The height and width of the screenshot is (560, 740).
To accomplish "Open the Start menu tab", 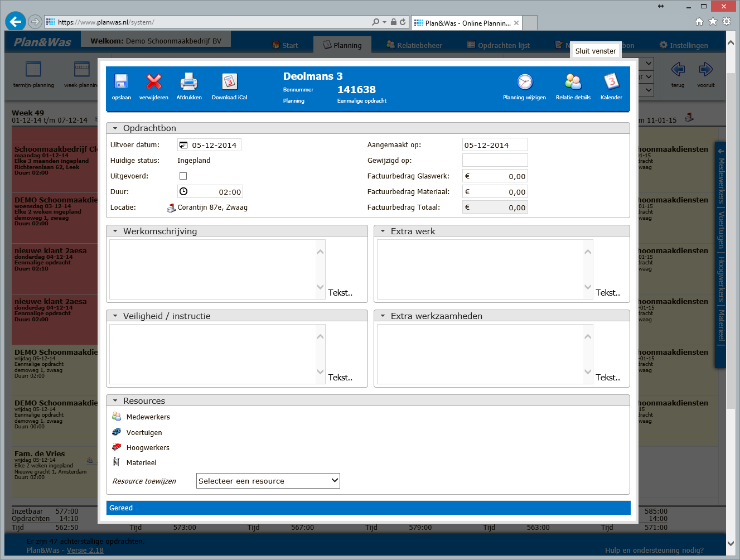I will point(285,45).
